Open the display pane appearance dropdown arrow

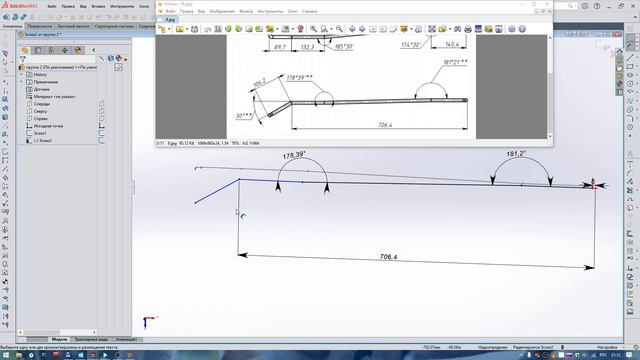click(126, 59)
